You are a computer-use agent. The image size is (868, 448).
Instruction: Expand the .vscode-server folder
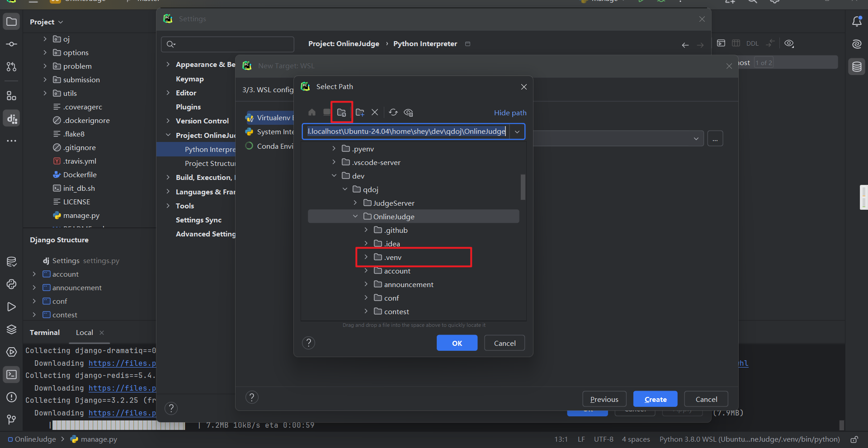point(334,162)
